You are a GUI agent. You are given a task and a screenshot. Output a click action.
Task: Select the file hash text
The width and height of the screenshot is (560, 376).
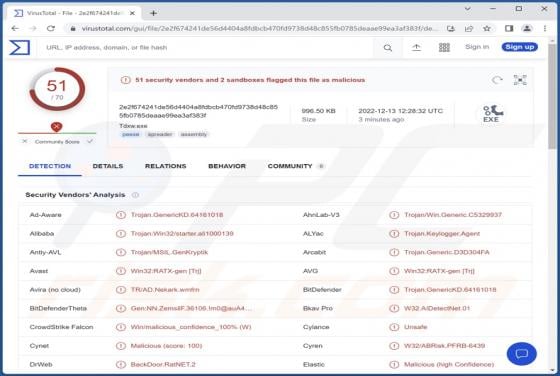198,111
